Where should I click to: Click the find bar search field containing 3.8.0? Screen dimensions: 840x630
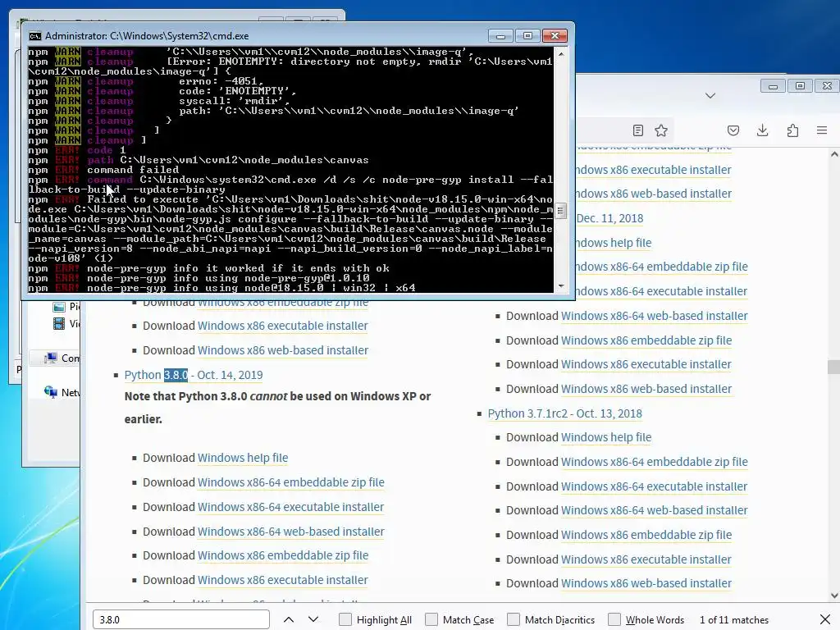click(181, 619)
